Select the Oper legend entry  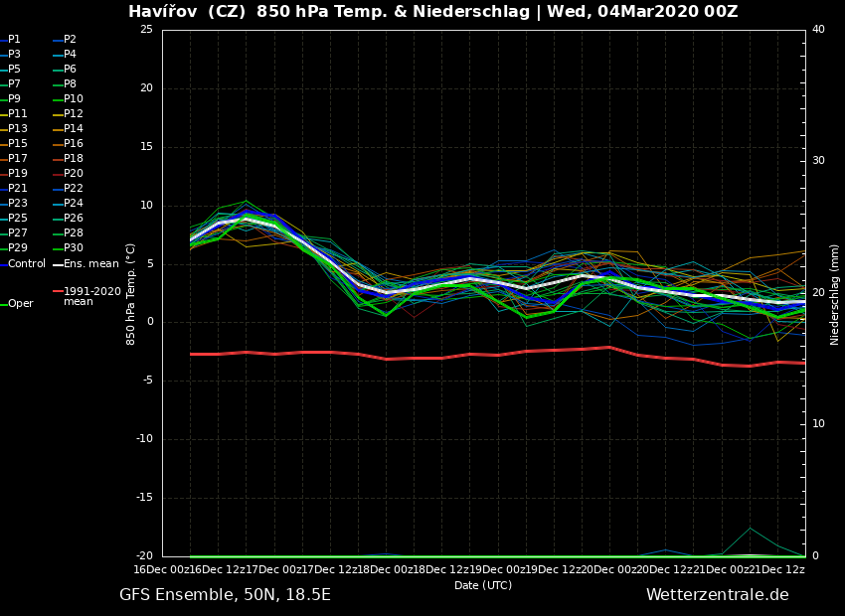coord(20,304)
